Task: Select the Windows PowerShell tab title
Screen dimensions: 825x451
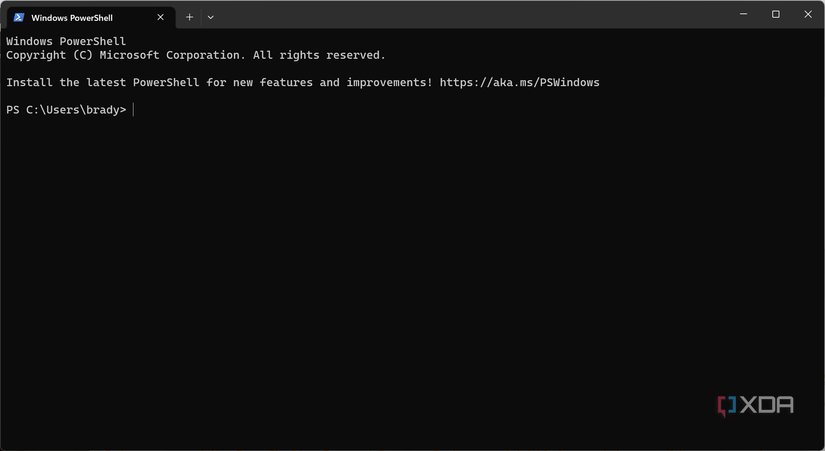Action: coord(71,17)
